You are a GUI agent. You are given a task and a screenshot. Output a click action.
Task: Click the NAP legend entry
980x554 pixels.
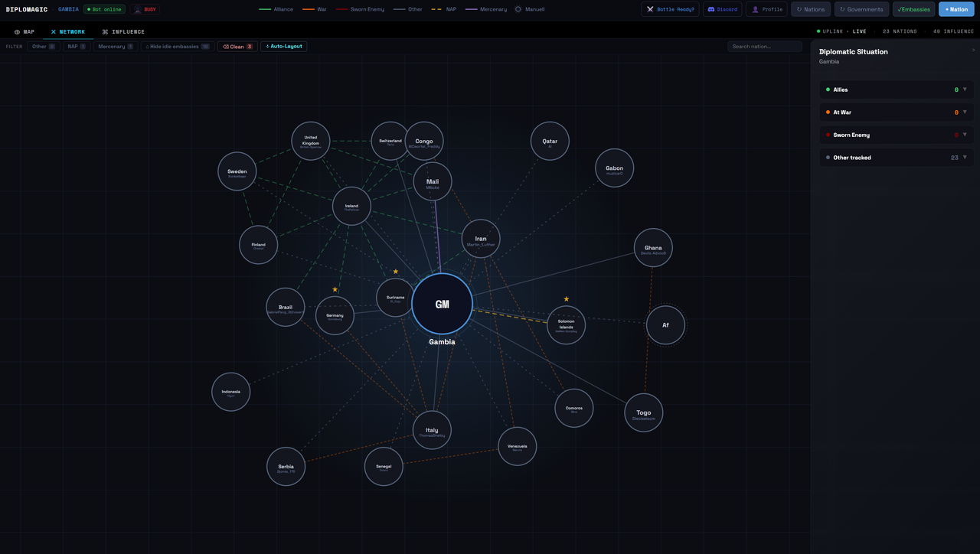[x=444, y=9]
